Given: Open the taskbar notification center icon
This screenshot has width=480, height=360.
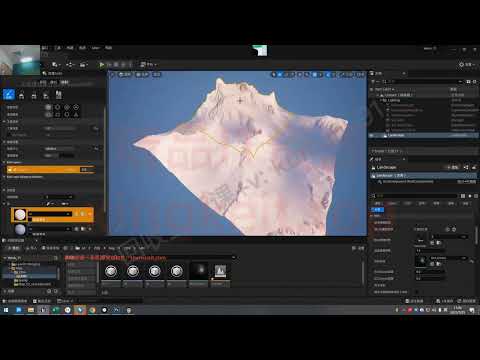Looking at the screenshot, I should tap(472, 310).
